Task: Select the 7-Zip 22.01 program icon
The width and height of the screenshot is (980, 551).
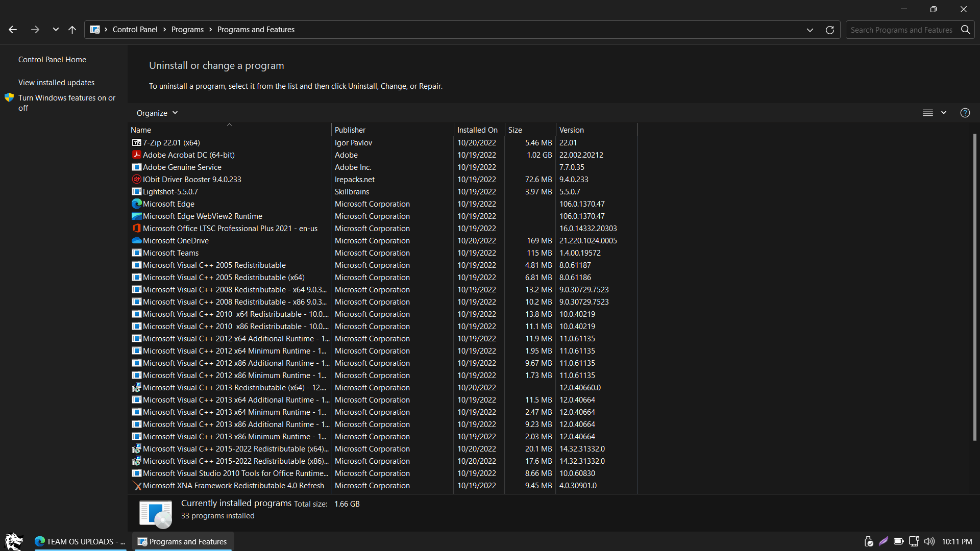Action: 136,143
